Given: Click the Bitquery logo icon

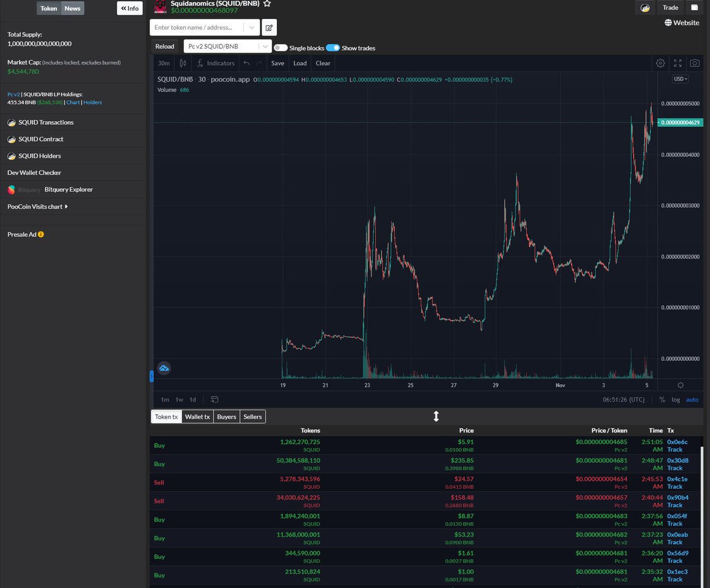Looking at the screenshot, I should tap(11, 190).
